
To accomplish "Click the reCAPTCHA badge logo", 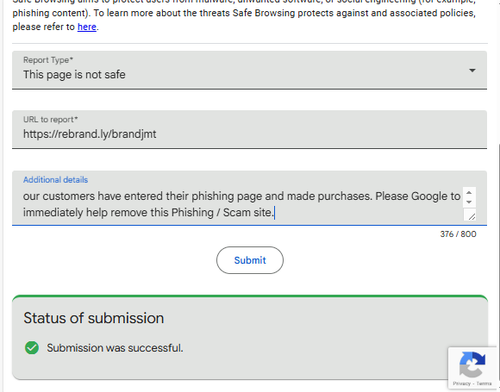I will click(x=472, y=364).
